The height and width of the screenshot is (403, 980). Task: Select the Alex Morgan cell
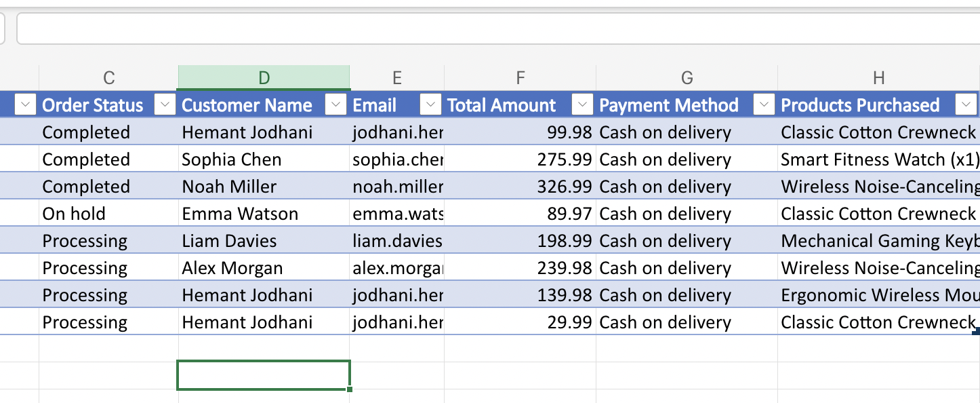point(264,268)
